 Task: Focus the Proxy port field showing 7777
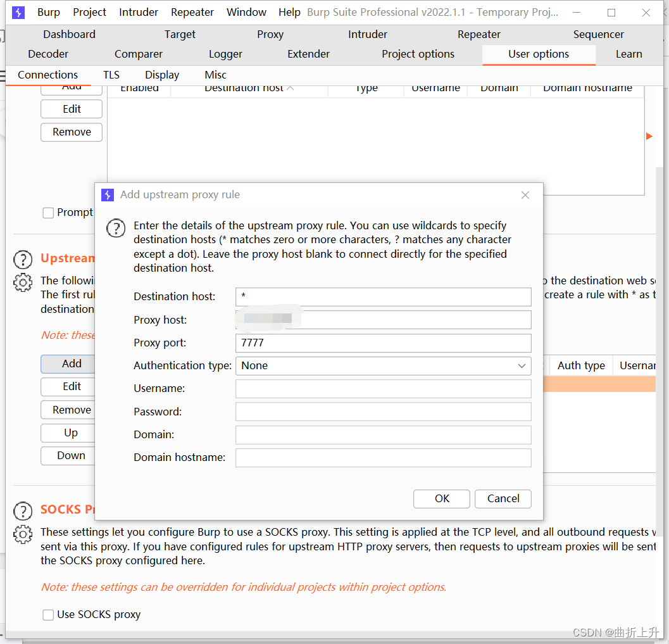coord(383,343)
